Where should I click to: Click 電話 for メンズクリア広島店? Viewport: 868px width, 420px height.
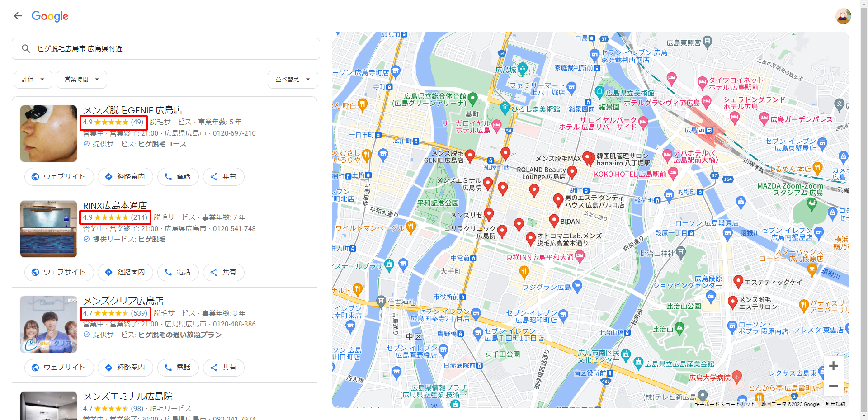click(178, 368)
